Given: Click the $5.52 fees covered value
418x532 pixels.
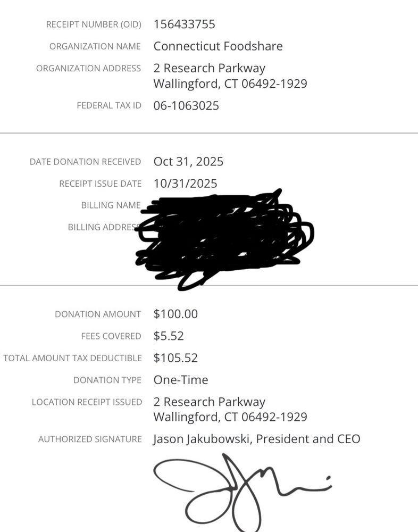Looking at the screenshot, I should (x=169, y=336).
